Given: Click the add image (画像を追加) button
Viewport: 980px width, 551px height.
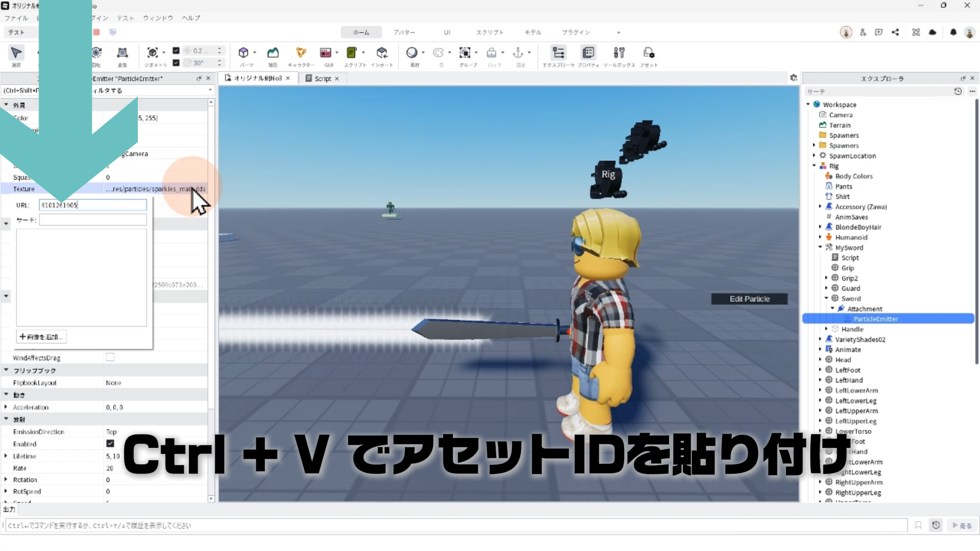Looking at the screenshot, I should pyautogui.click(x=41, y=337).
